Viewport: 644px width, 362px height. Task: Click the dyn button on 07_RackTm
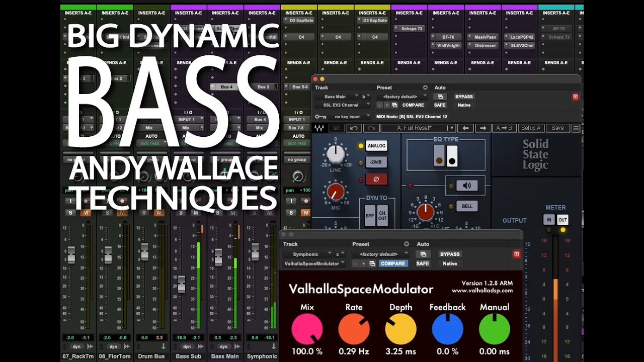(x=76, y=346)
